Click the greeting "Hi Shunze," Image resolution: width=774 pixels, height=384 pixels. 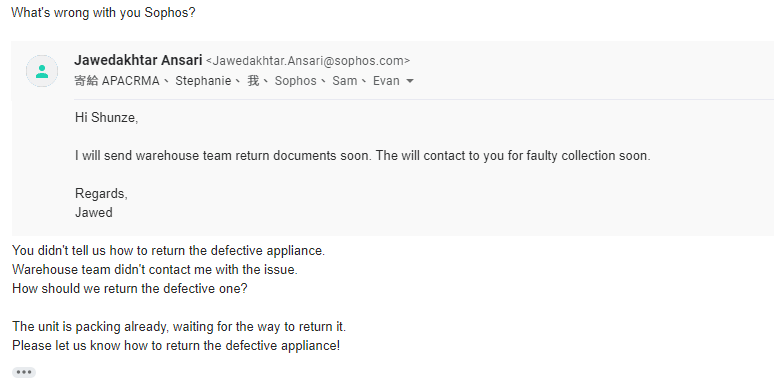pyautogui.click(x=107, y=118)
